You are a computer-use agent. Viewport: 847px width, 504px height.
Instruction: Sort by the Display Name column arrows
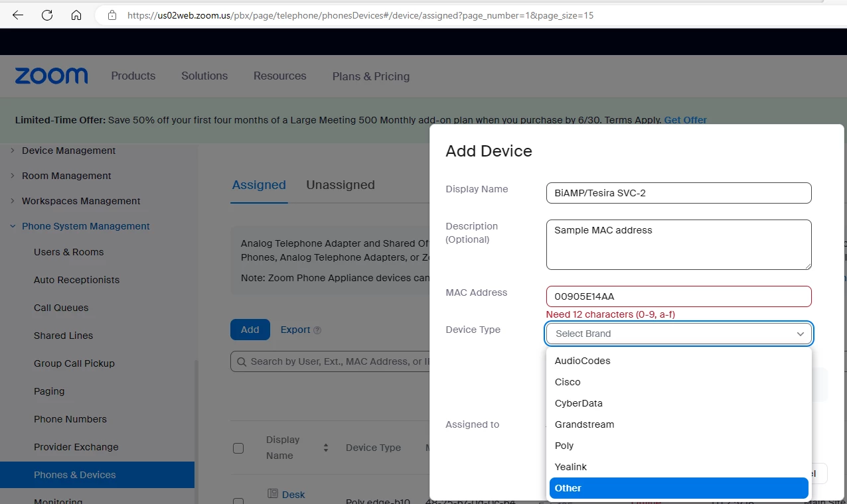[325, 448]
